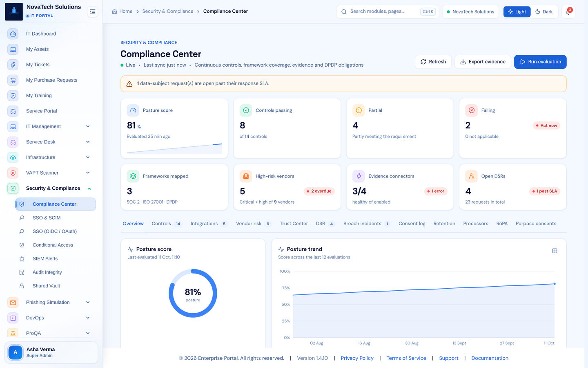
Task: Open the Purpose consents tab
Action: point(536,224)
